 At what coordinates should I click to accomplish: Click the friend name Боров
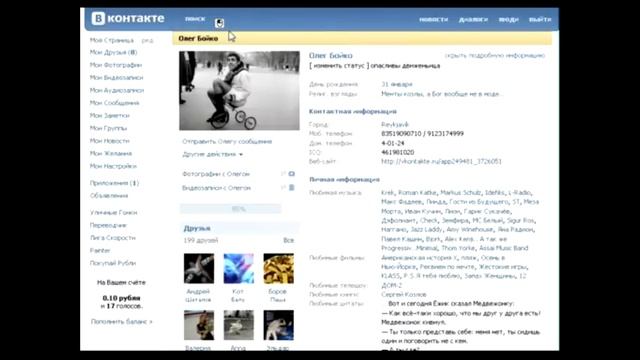pyautogui.click(x=278, y=291)
